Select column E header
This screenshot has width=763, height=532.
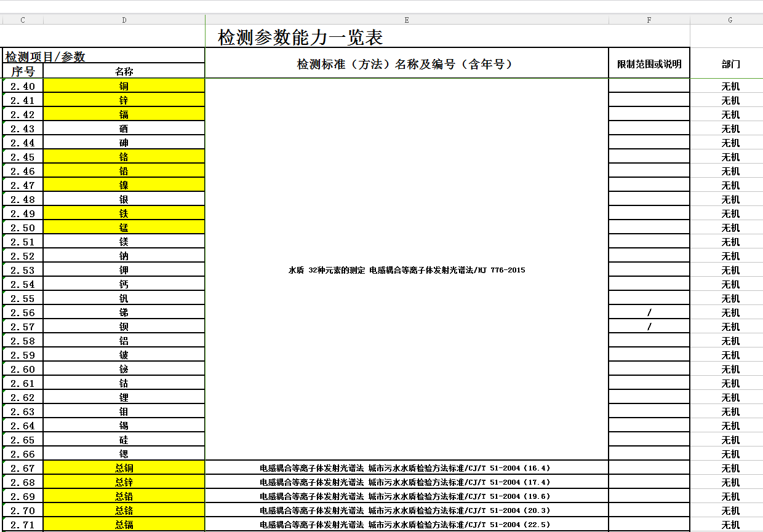(x=407, y=20)
